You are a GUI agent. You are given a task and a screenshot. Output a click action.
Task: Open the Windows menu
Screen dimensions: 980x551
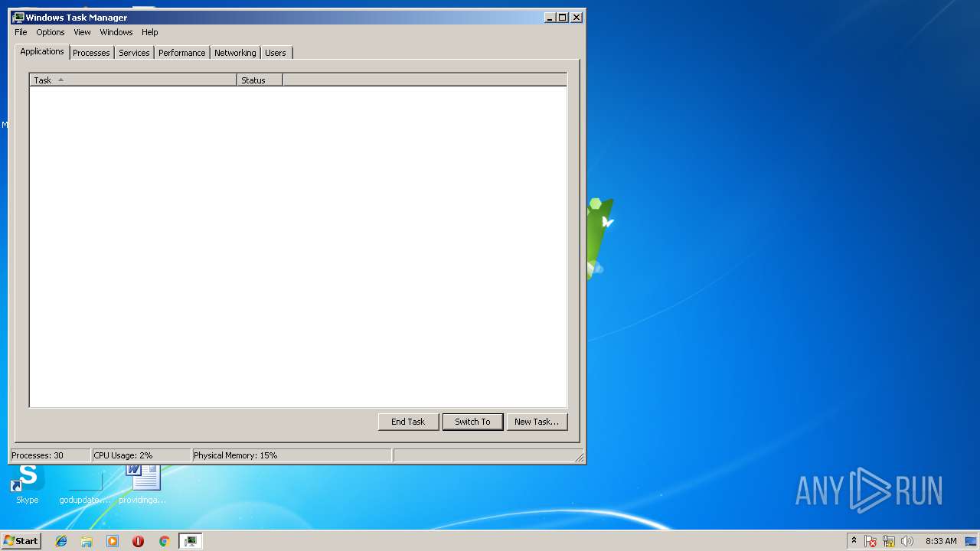(116, 32)
